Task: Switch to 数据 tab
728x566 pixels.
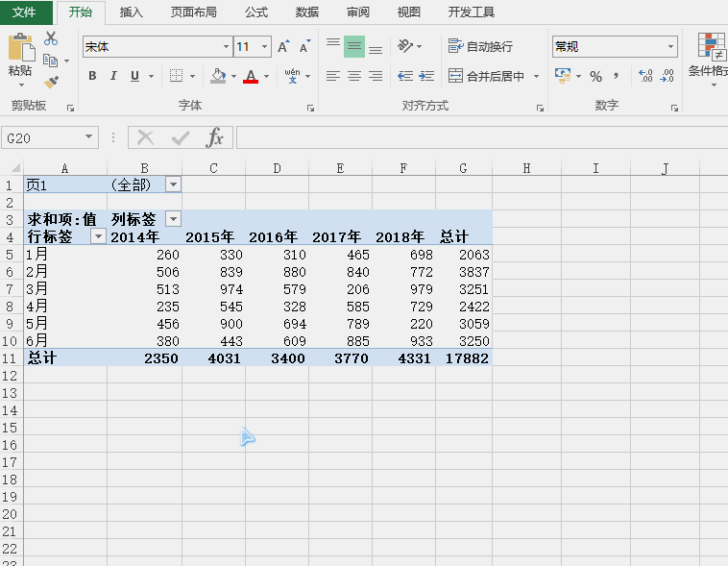Action: pos(307,12)
